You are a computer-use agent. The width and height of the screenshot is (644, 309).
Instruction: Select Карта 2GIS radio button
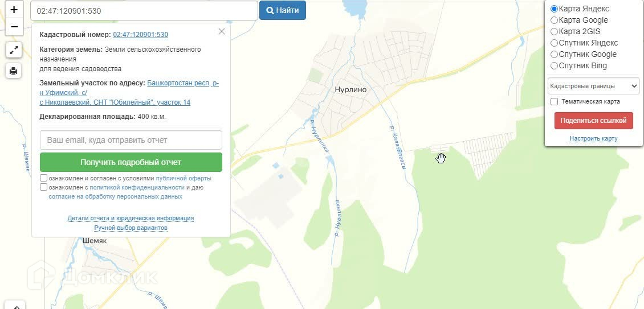[x=554, y=32]
